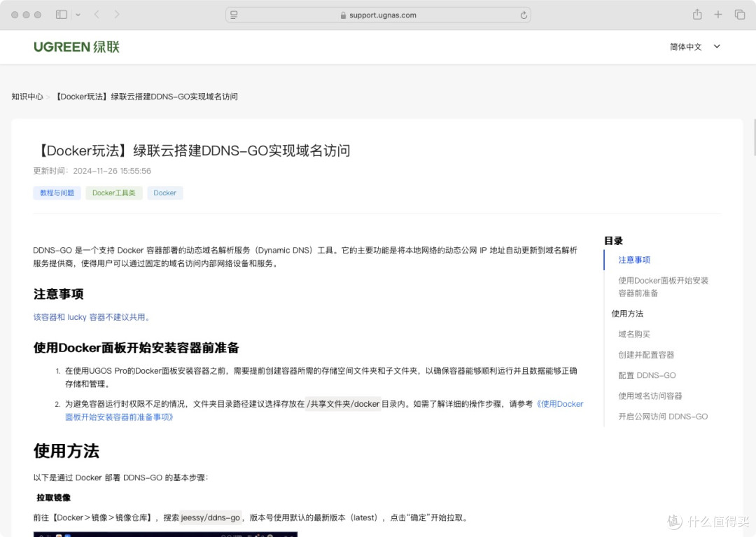
Task: Click the 拉取镜像 subheading
Action: tap(53, 498)
